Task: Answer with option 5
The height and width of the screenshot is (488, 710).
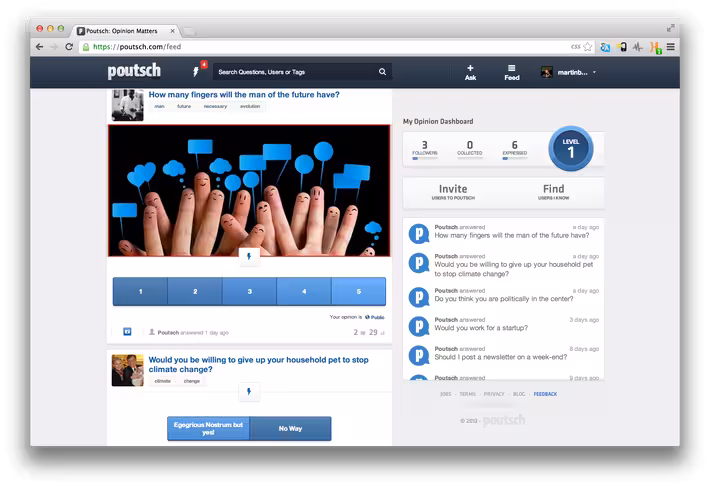Action: [359, 292]
